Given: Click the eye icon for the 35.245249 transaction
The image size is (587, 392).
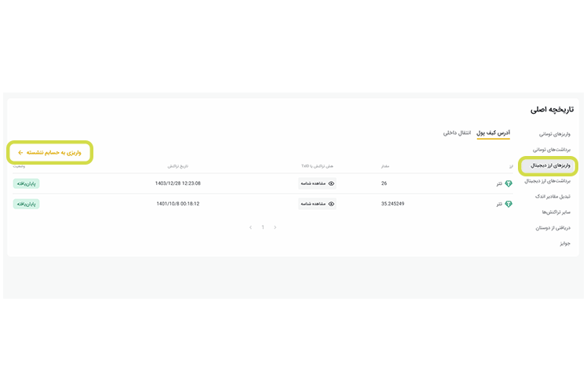Looking at the screenshot, I should 331,204.
